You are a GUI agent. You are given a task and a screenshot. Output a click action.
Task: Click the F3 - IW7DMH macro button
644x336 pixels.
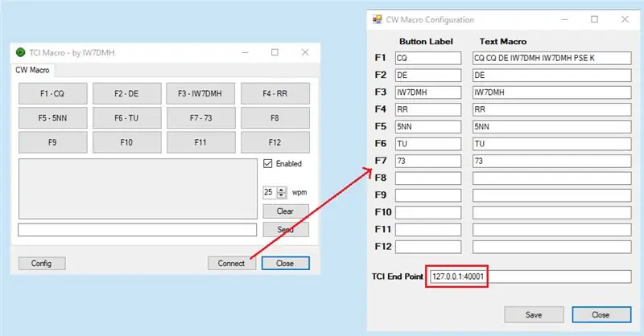pyautogui.click(x=200, y=93)
